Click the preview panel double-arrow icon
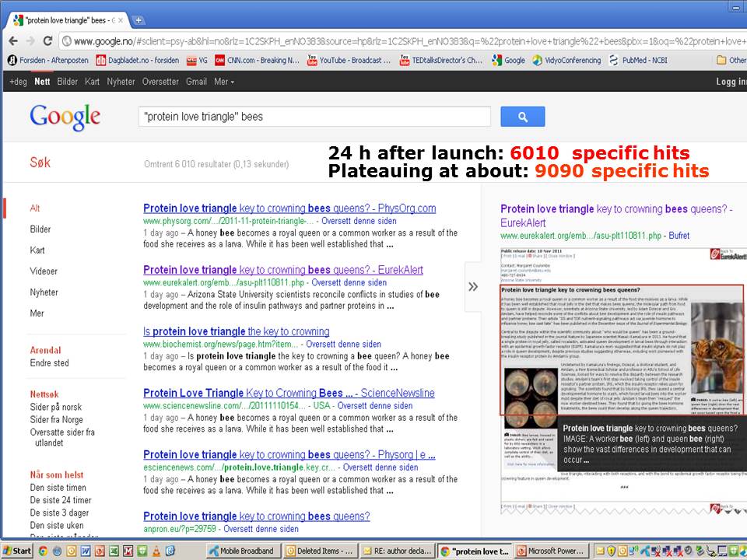 (x=472, y=286)
